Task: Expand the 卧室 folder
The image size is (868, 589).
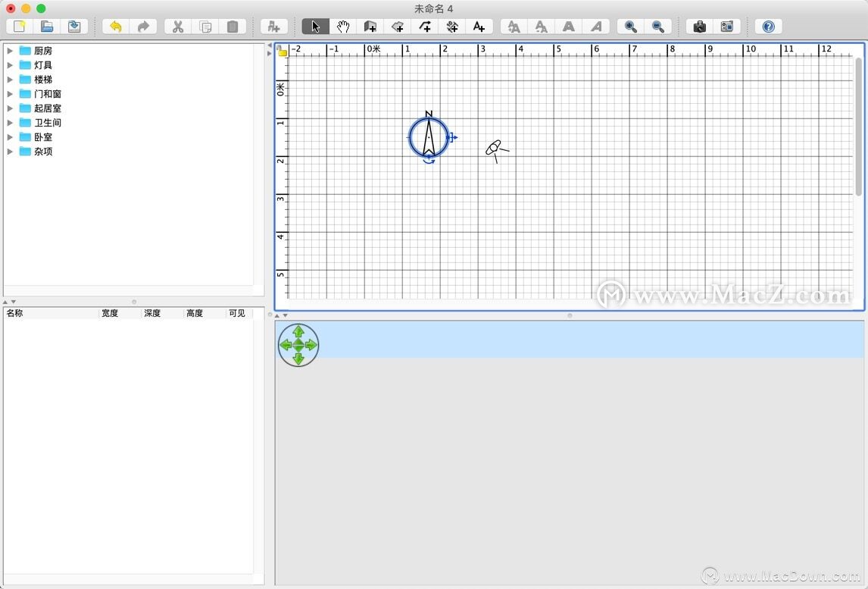Action: tap(11, 137)
